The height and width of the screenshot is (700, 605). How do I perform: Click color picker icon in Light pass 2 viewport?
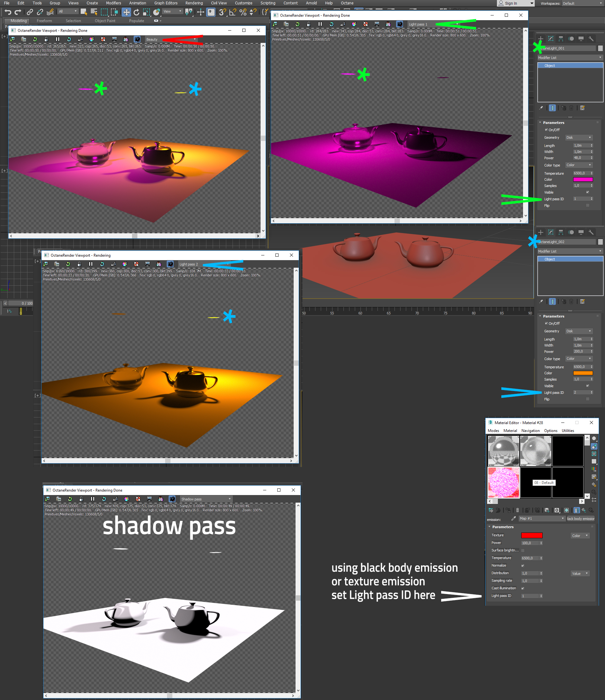(124, 264)
